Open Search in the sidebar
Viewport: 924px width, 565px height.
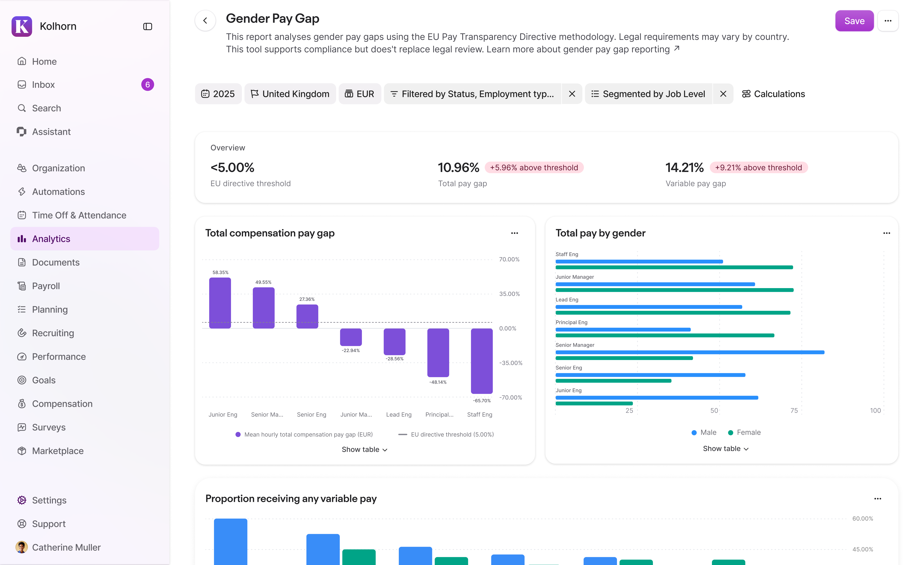[85, 108]
